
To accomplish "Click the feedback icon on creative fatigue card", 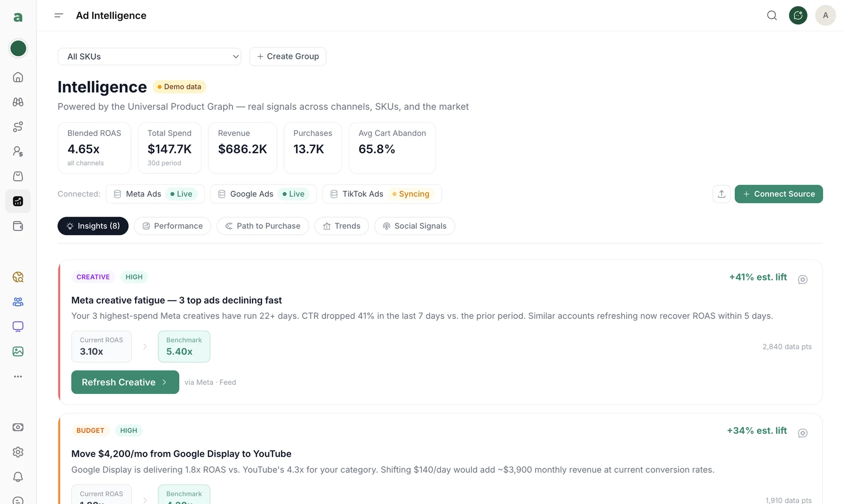I will (803, 279).
